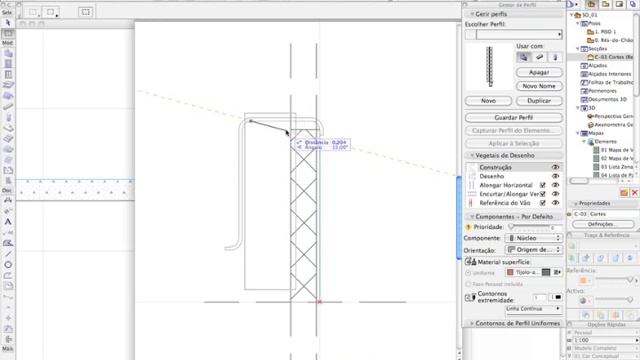Click red X delete icon in Navigator
Viewport: 640px width, 360px height.
coord(635,192)
